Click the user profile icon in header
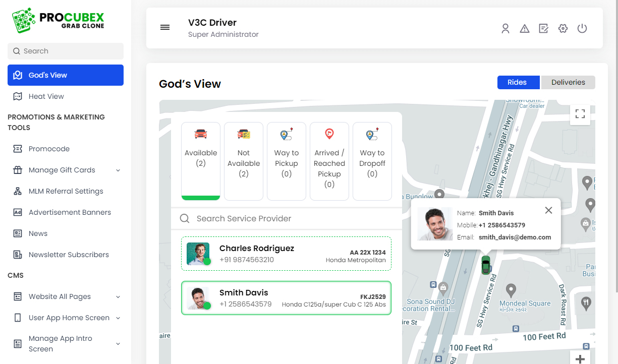The image size is (618, 364). (505, 29)
